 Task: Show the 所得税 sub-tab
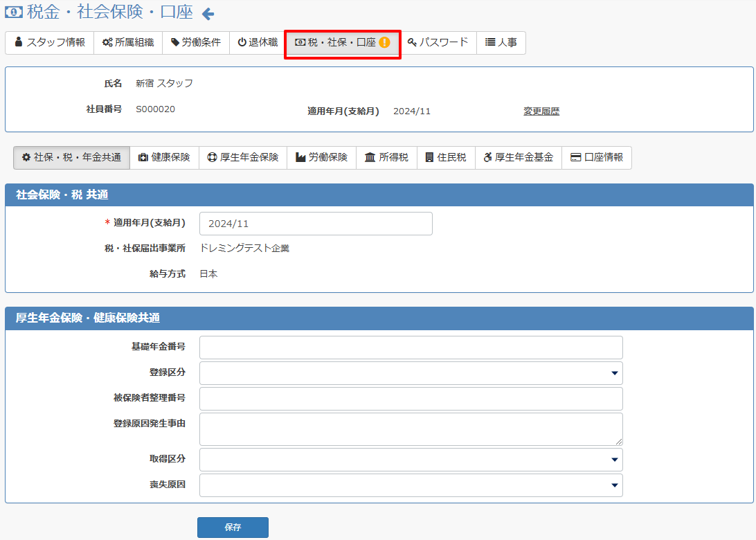click(386, 157)
